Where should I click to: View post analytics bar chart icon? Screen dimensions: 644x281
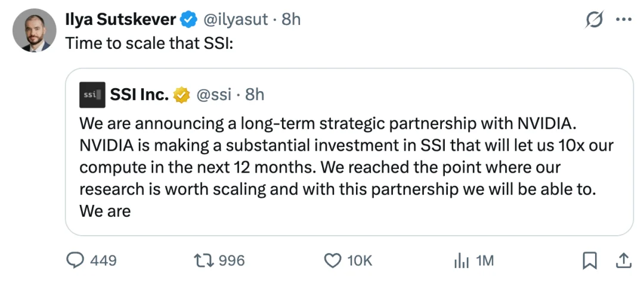coord(461,261)
